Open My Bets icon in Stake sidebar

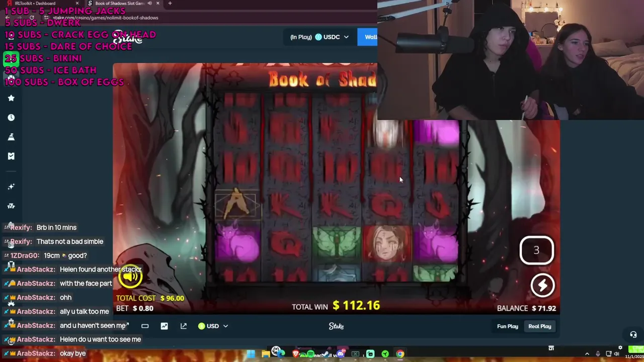click(11, 156)
